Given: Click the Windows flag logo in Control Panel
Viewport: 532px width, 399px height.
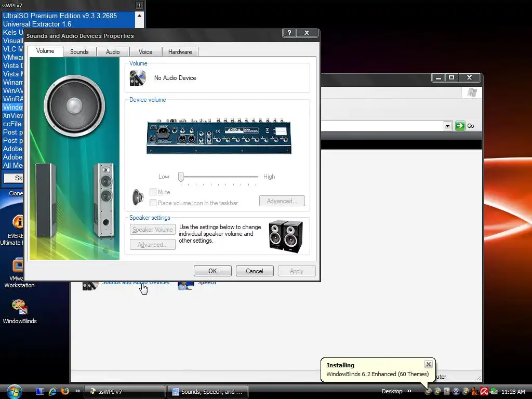Looking at the screenshot, I should 472,92.
